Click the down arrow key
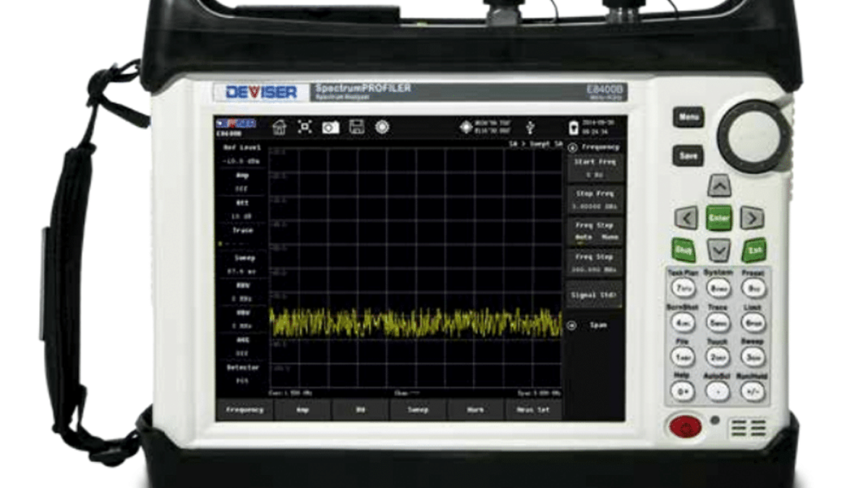The width and height of the screenshot is (868, 488). 718,249
